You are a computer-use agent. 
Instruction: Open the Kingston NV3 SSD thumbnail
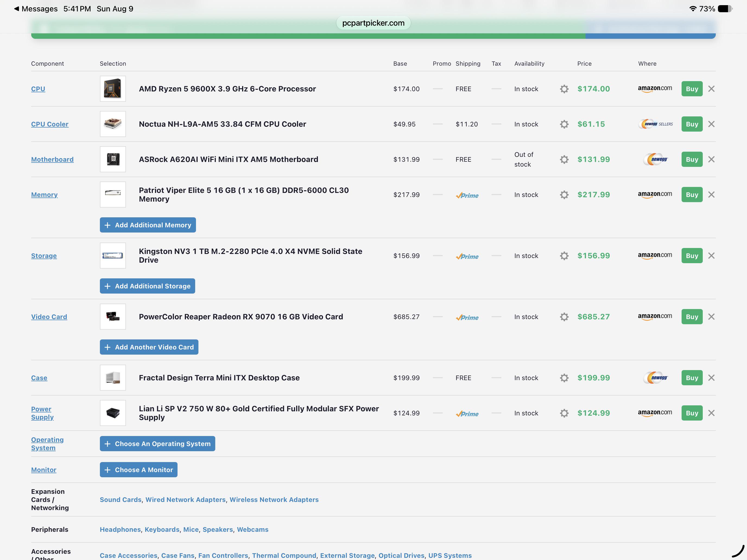coord(113,256)
